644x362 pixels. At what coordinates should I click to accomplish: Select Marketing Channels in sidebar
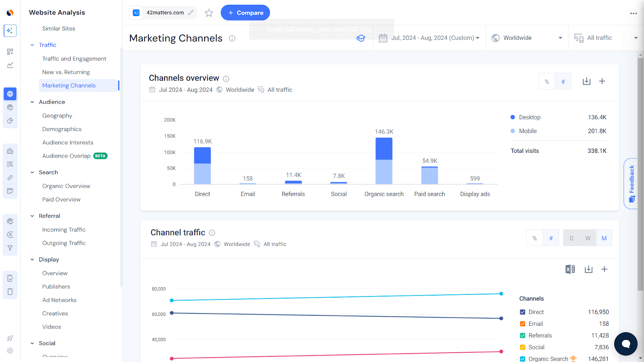pyautogui.click(x=78, y=85)
